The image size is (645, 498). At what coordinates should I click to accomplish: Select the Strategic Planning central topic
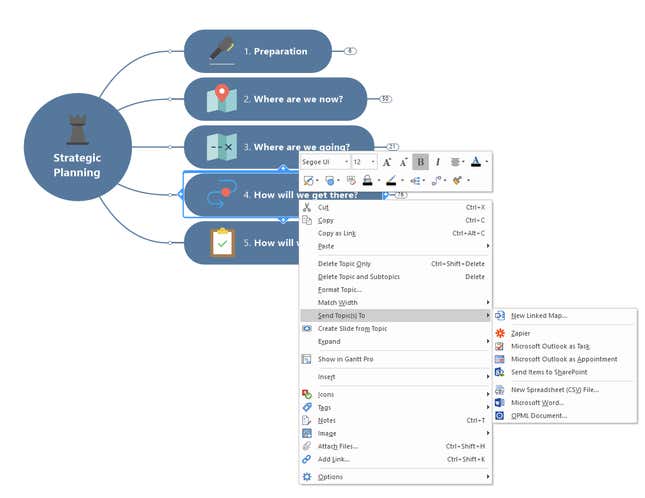click(78, 147)
